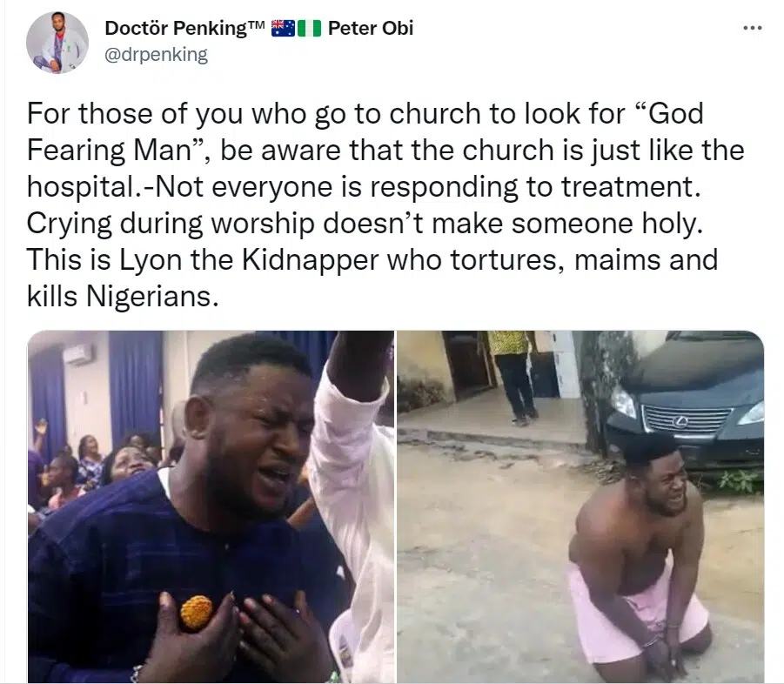The image size is (784, 684).
Task: Select the verified display name Doctör Penking
Action: (174, 27)
